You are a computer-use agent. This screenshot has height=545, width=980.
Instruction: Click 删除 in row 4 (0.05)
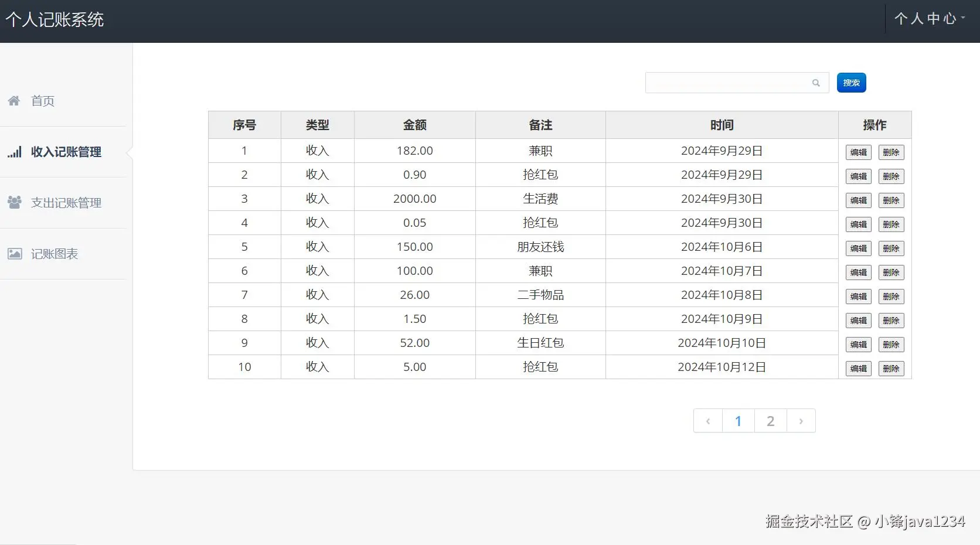coord(891,224)
